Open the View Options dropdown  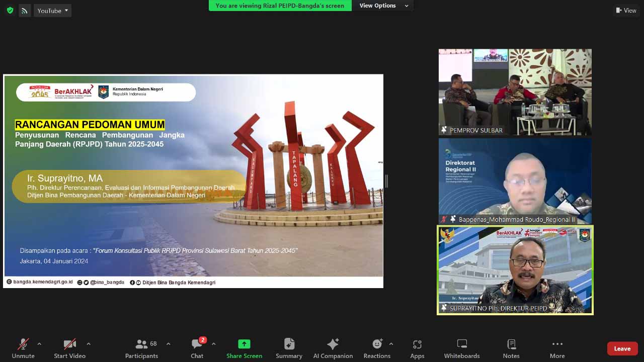tap(383, 6)
